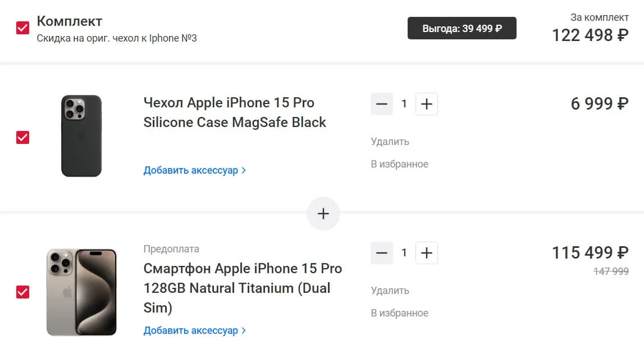Click quantity value field for the silicone case

(x=404, y=104)
